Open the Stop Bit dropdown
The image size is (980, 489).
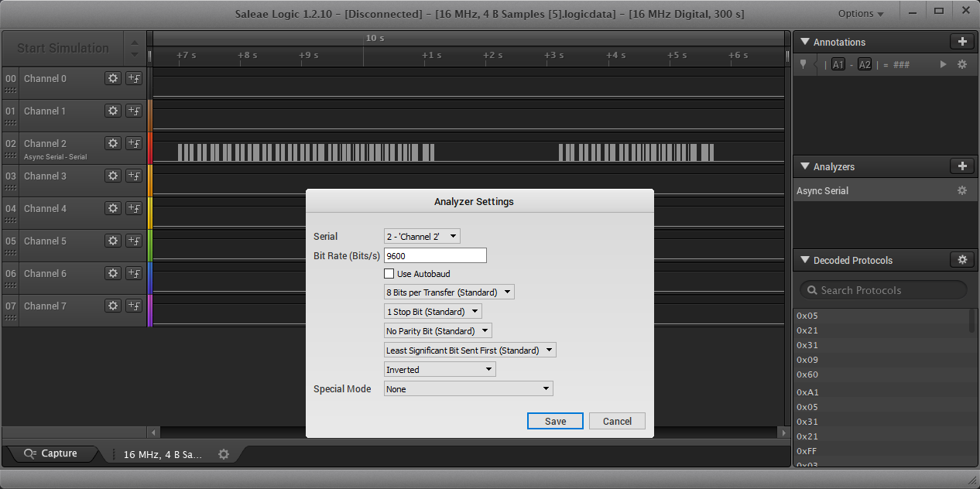tap(433, 312)
